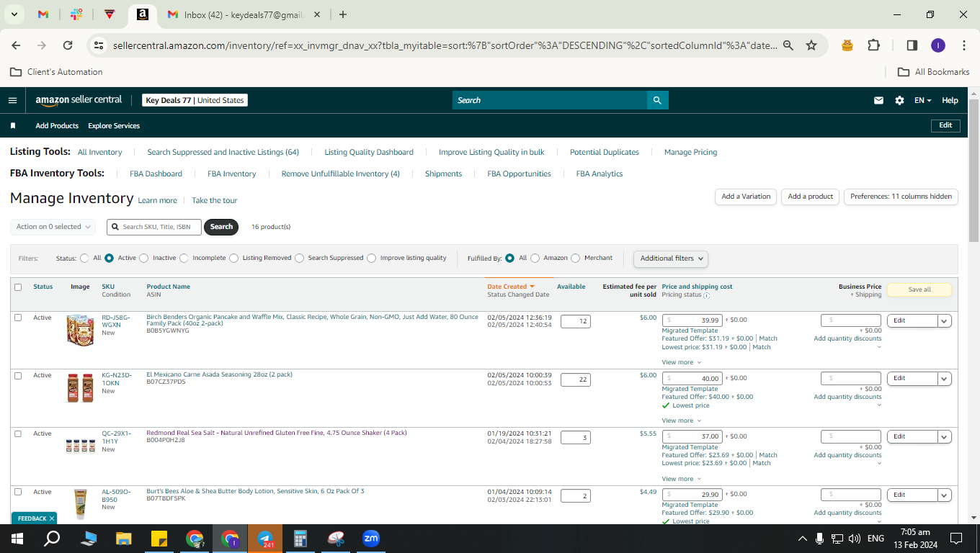Open the Seller Central messages envelope icon
This screenshot has height=553, width=980.
coord(878,101)
